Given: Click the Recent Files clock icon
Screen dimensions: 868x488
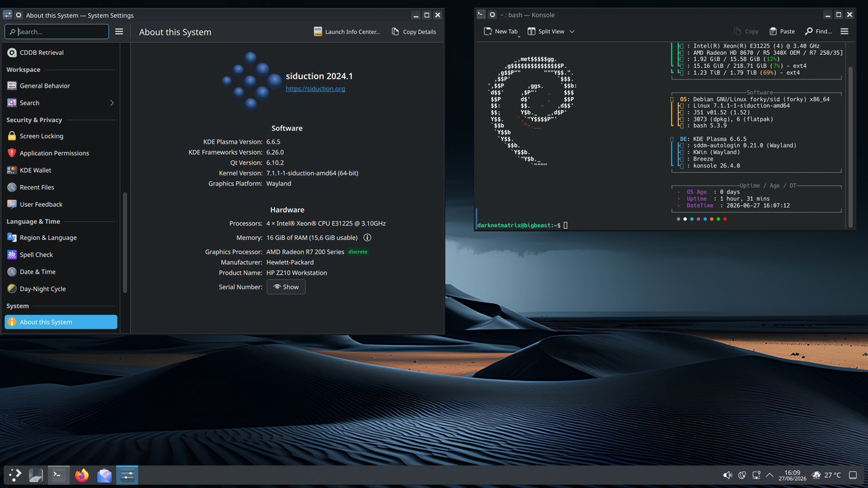Looking at the screenshot, I should (12, 187).
